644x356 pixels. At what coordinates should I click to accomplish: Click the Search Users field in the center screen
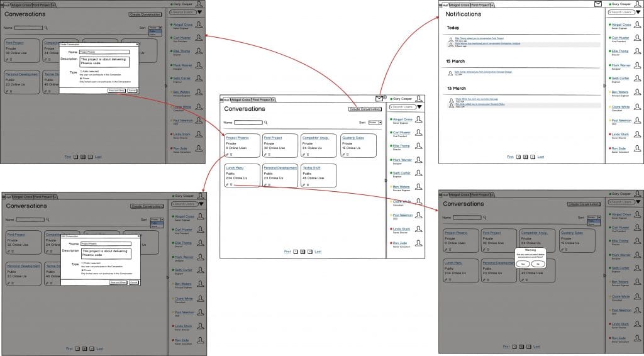402,107
